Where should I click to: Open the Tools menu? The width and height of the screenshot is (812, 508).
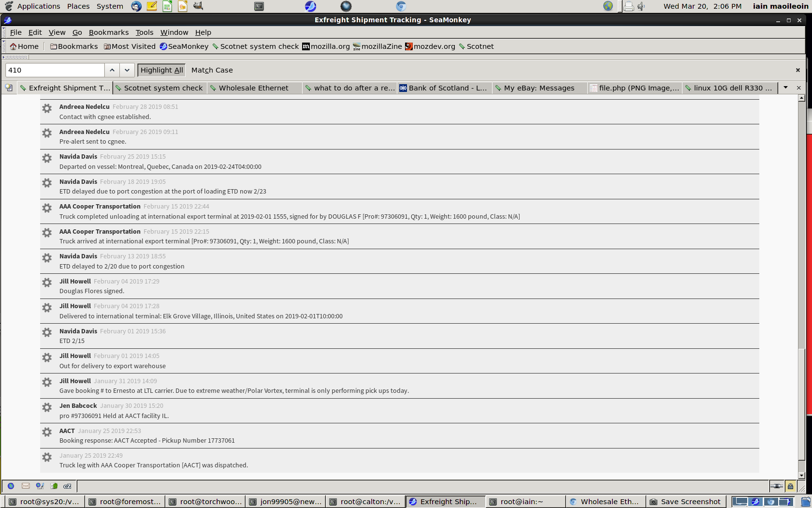click(145, 32)
